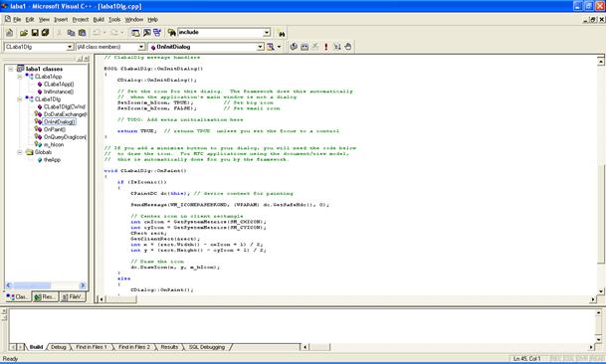The height and width of the screenshot is (364, 606).
Task: Collapse the CLaba1Dlg class node
Action: (19, 99)
